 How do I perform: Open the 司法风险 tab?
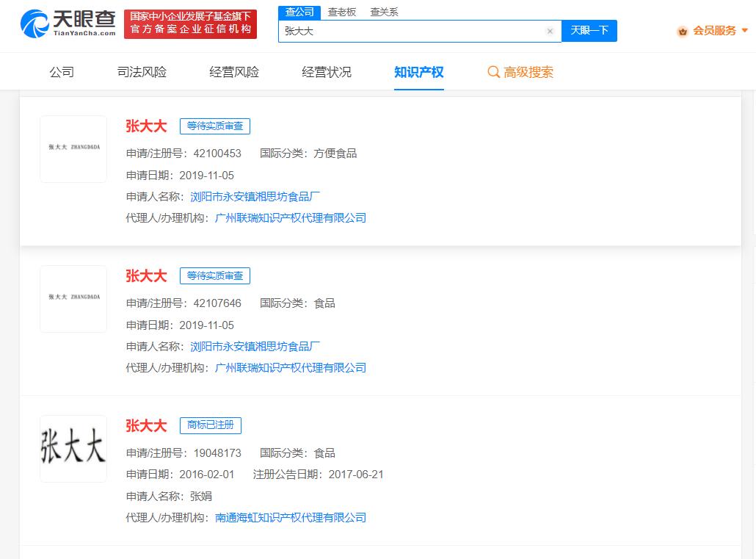(x=142, y=72)
